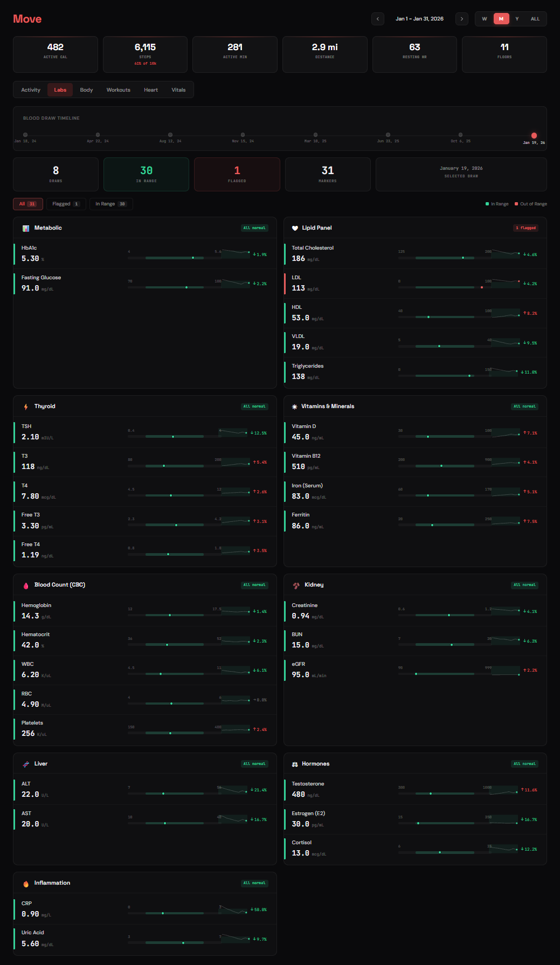The width and height of the screenshot is (560, 965).
Task: Click the Flagged count summary card
Action: (x=237, y=174)
